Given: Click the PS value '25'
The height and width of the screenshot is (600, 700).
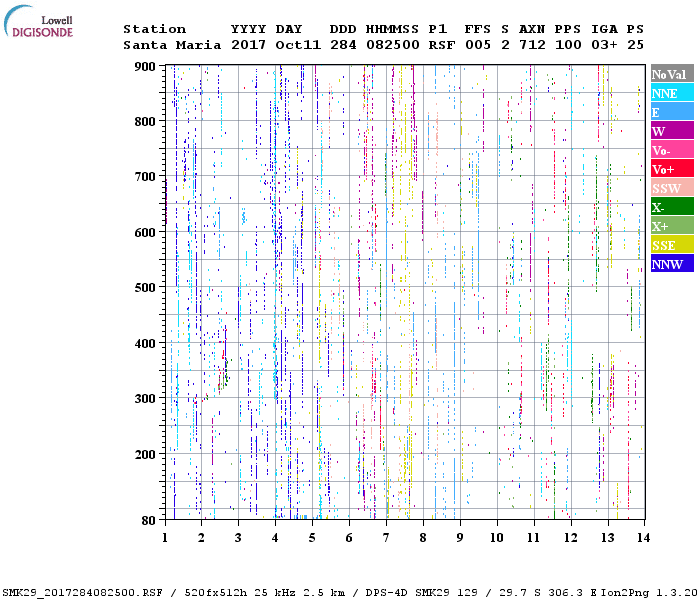Looking at the screenshot, I should pos(635,45).
